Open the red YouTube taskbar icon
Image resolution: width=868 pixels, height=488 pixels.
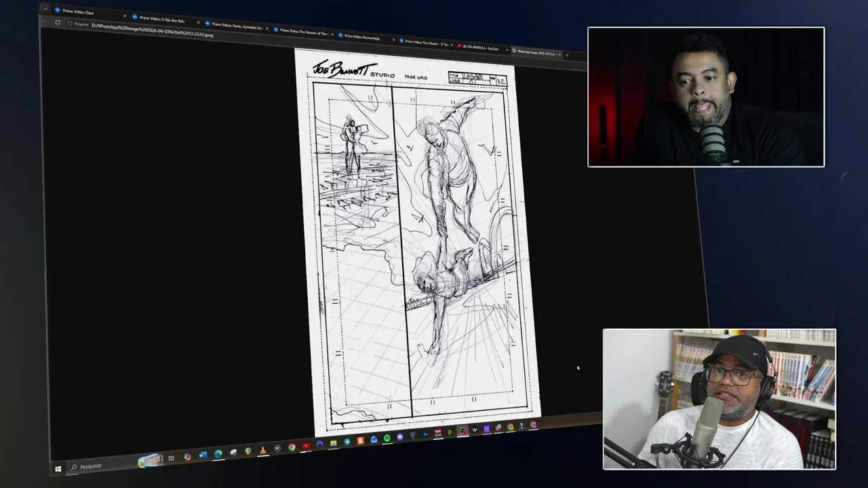(306, 445)
